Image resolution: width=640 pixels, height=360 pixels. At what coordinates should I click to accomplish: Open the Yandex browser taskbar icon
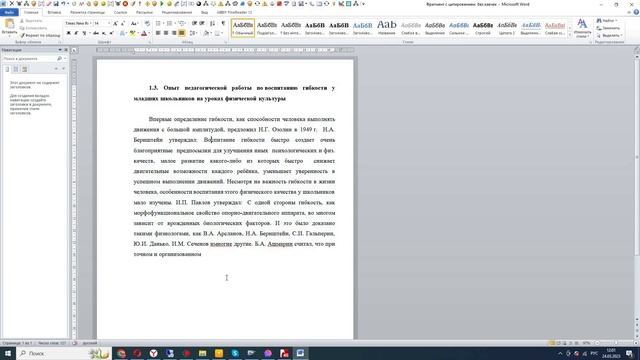[153, 353]
